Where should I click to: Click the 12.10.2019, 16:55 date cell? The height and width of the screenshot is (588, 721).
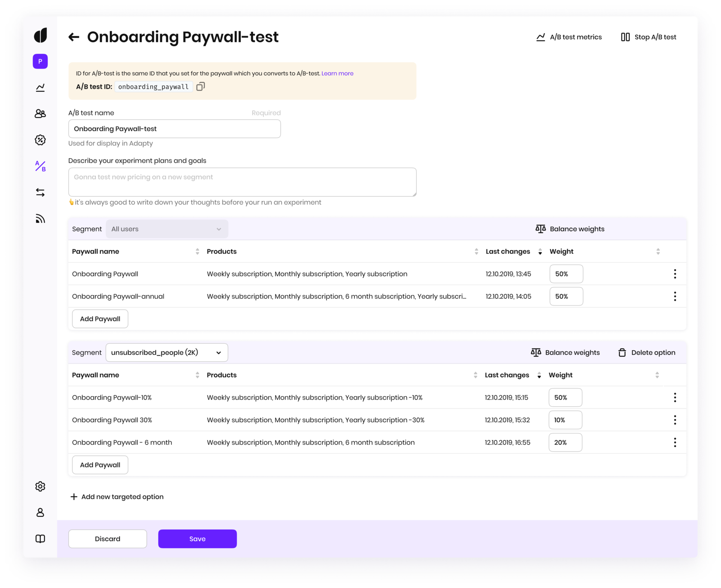(508, 443)
